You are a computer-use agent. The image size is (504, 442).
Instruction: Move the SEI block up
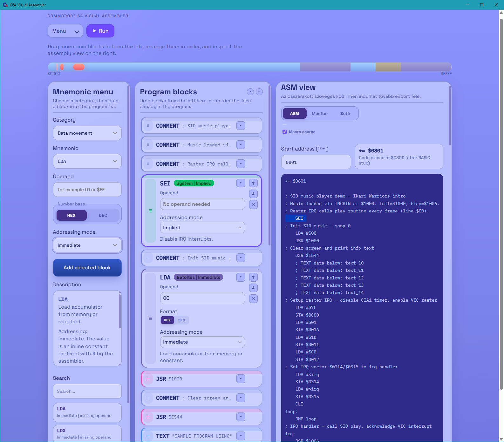(253, 183)
